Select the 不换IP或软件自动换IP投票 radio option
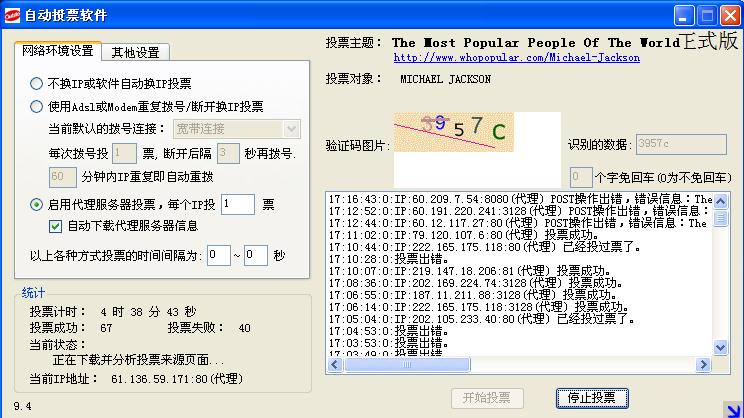744x418 pixels. tap(37, 84)
